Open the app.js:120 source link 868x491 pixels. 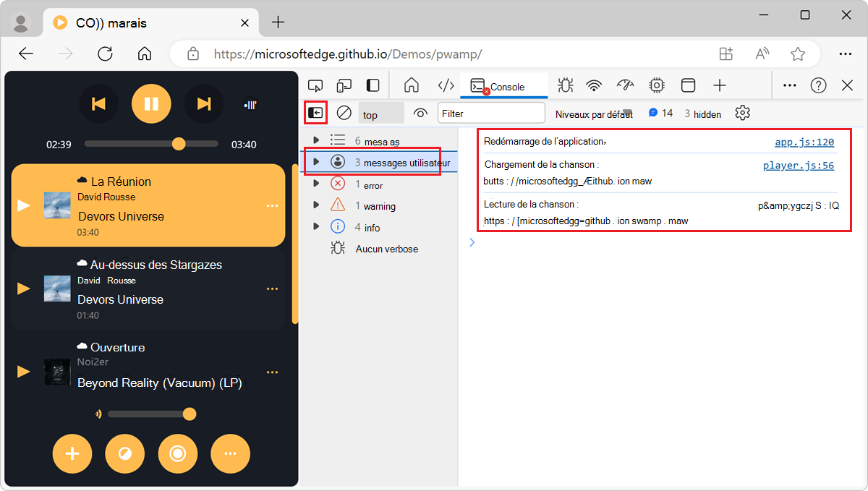(x=804, y=142)
